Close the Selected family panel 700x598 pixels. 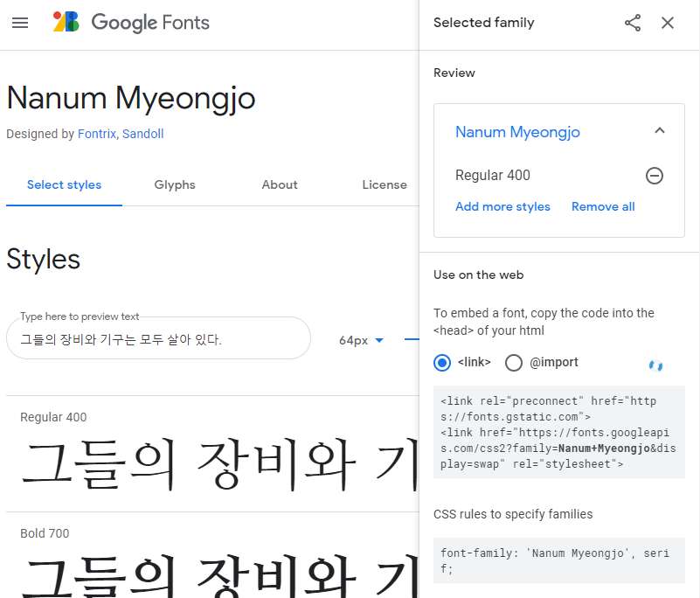[668, 23]
